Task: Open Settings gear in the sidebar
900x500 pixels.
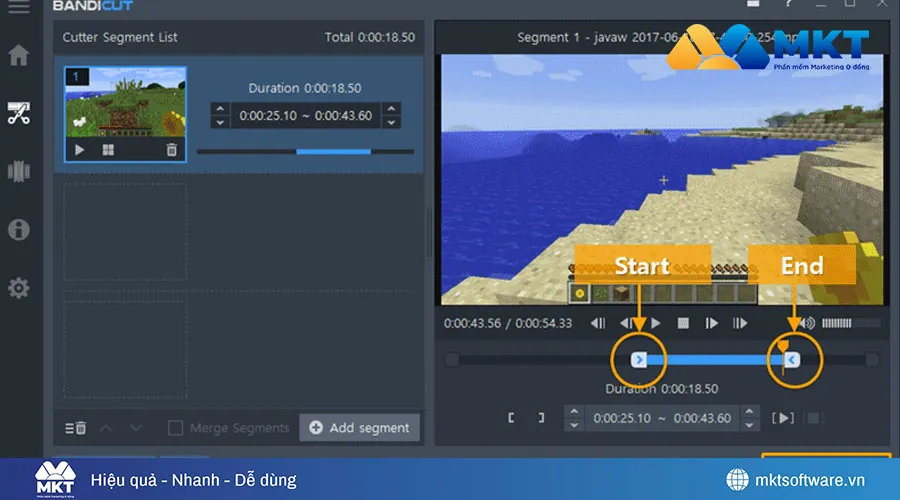Action: (18, 288)
